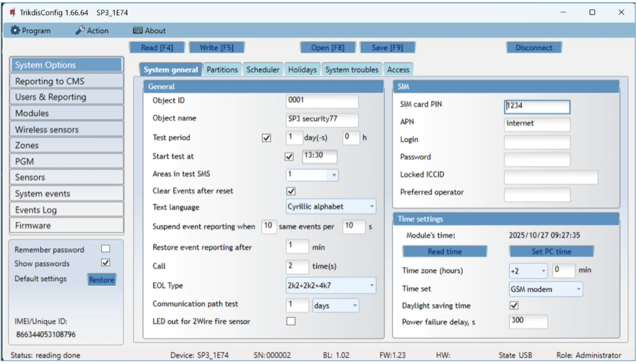Click the SIM card PIN field
Screen dimensions: 636x364
(x=537, y=106)
